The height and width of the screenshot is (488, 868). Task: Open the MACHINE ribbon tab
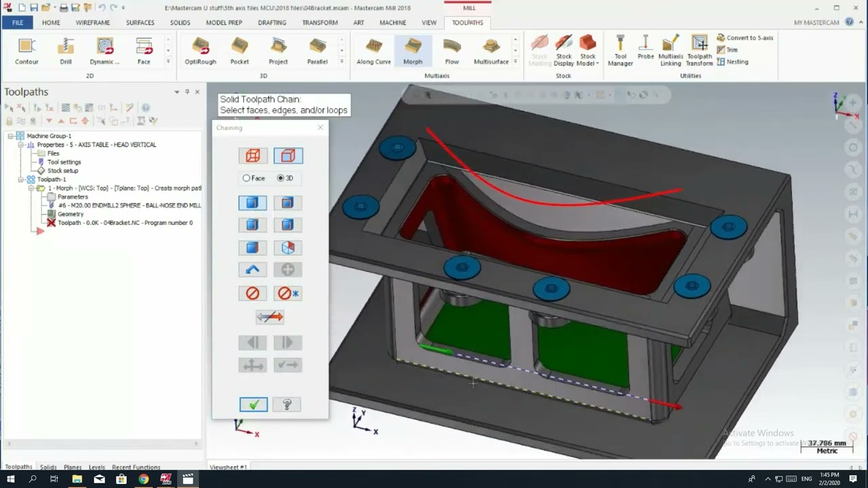pos(393,22)
